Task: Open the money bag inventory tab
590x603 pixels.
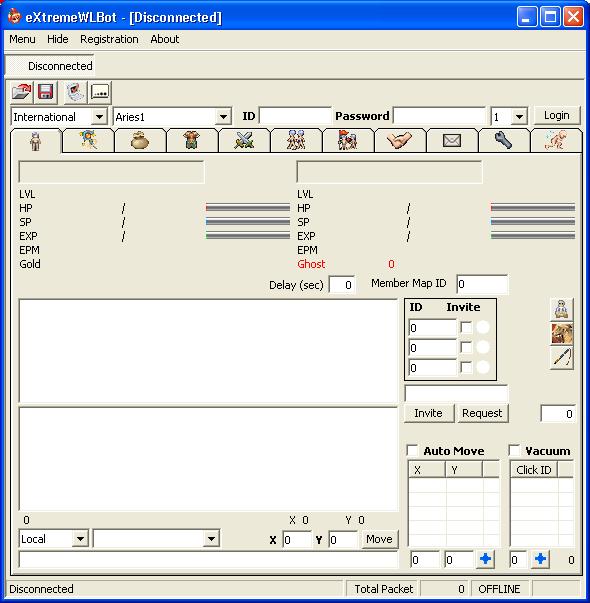Action: coord(140,141)
